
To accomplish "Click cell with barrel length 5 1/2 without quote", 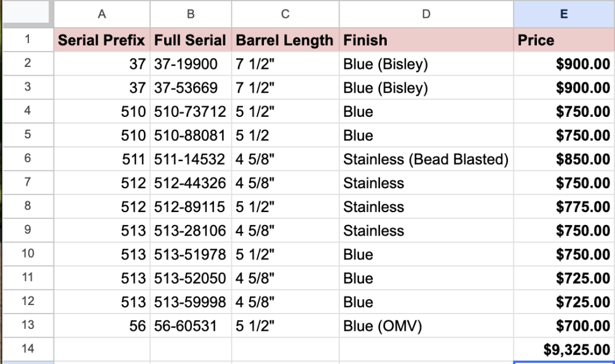I will (285, 135).
